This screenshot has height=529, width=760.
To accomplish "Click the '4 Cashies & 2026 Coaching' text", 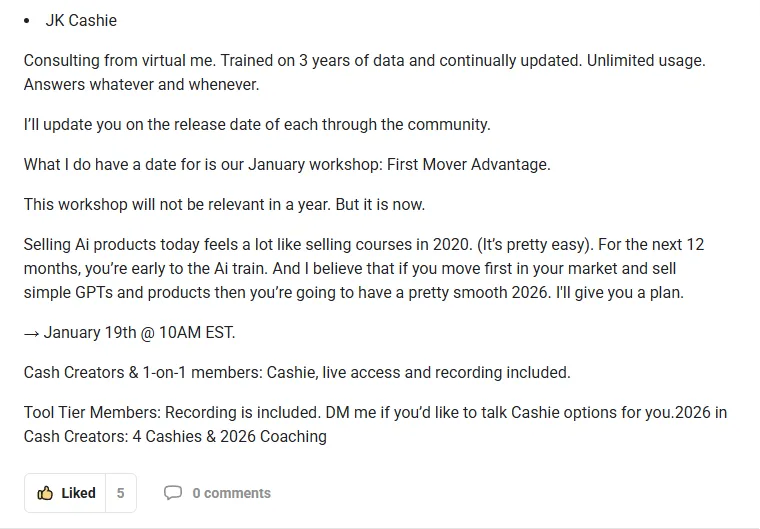I will (x=230, y=436).
